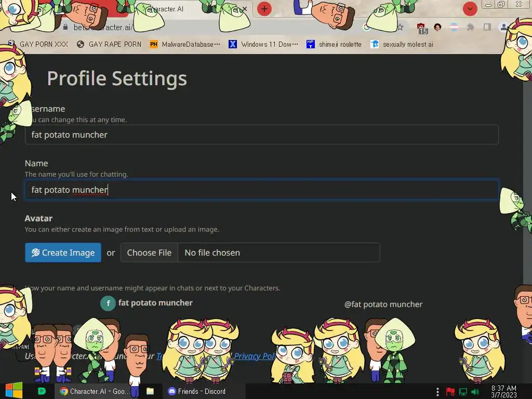Open a new tab with the red plus button
The height and width of the screenshot is (399, 532).
coord(264,9)
